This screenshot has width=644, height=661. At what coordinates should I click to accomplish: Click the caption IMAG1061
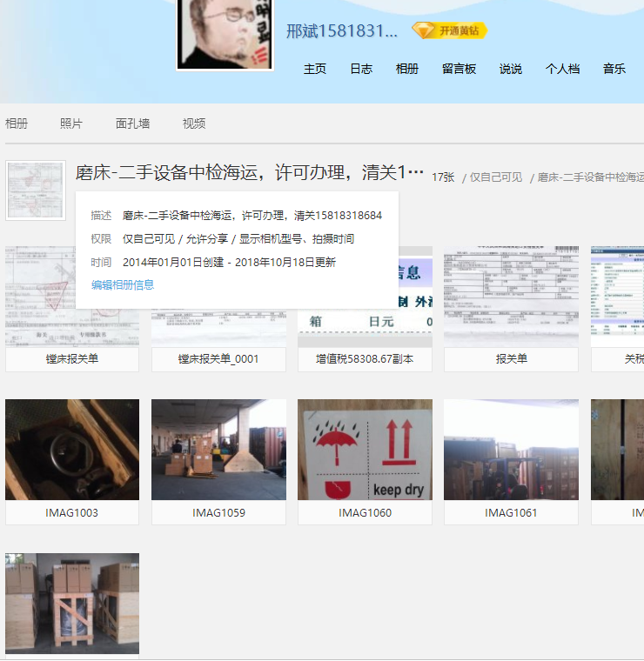[x=511, y=512]
